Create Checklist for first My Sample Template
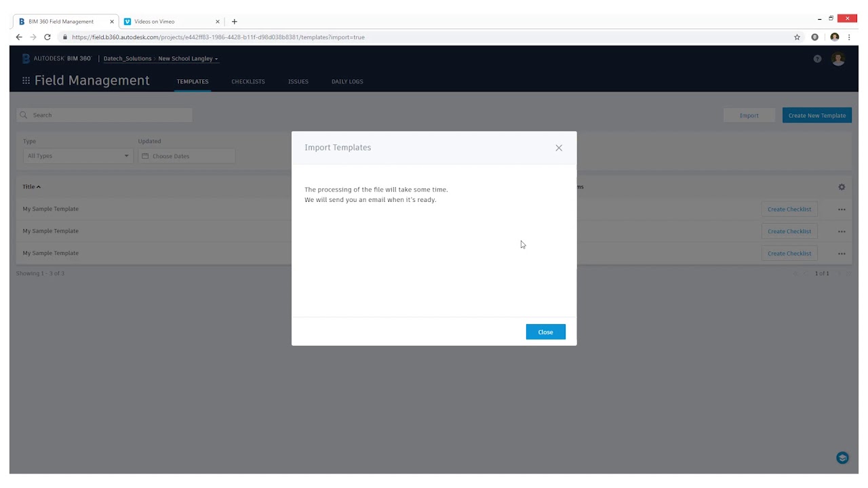Viewport: 868px width, 488px height. coord(789,209)
